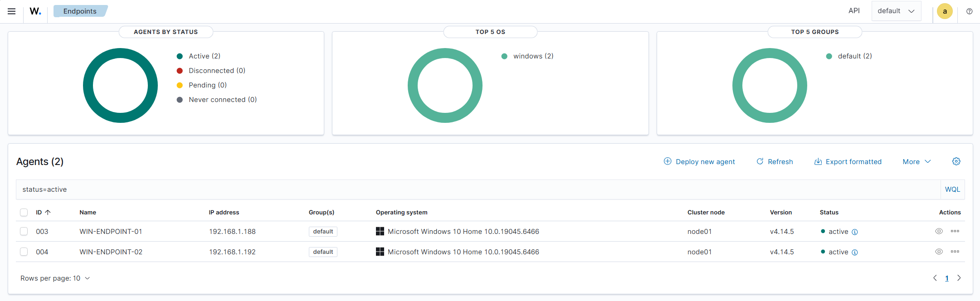Screen dimensions: 980x301
Task: Toggle default (2) group legend item
Action: pyautogui.click(x=849, y=56)
